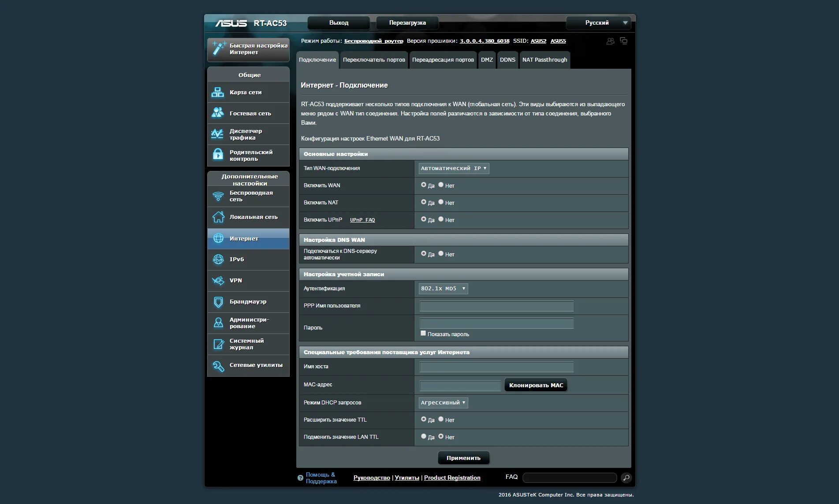839x504 pixels.
Task: Open the DHCP query mode dropdown
Action: coord(443,403)
